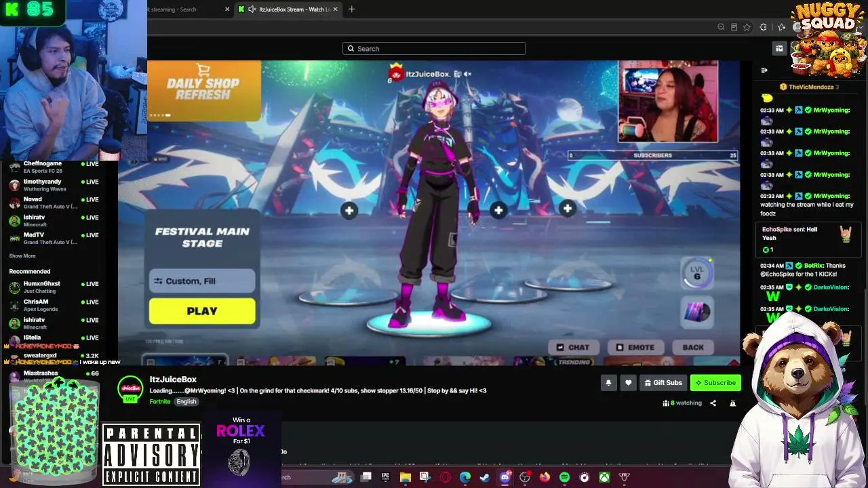Click the BotRix username in chat
This screenshot has width=868, height=488.
coord(814,266)
